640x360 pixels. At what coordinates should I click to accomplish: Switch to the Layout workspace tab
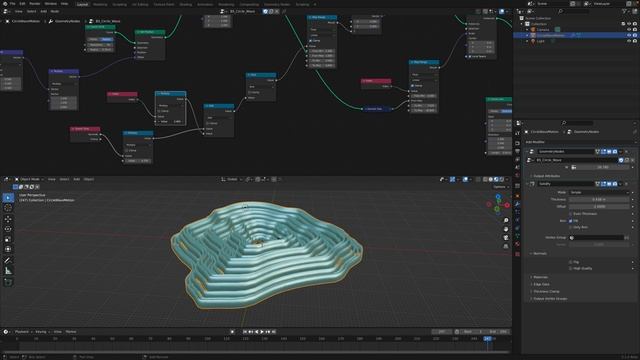[82, 4]
